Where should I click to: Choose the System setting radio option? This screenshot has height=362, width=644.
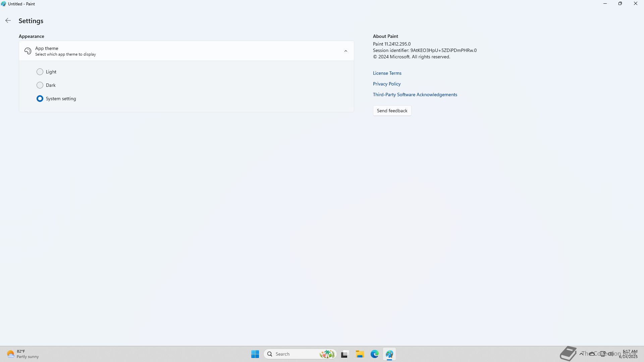tap(40, 99)
